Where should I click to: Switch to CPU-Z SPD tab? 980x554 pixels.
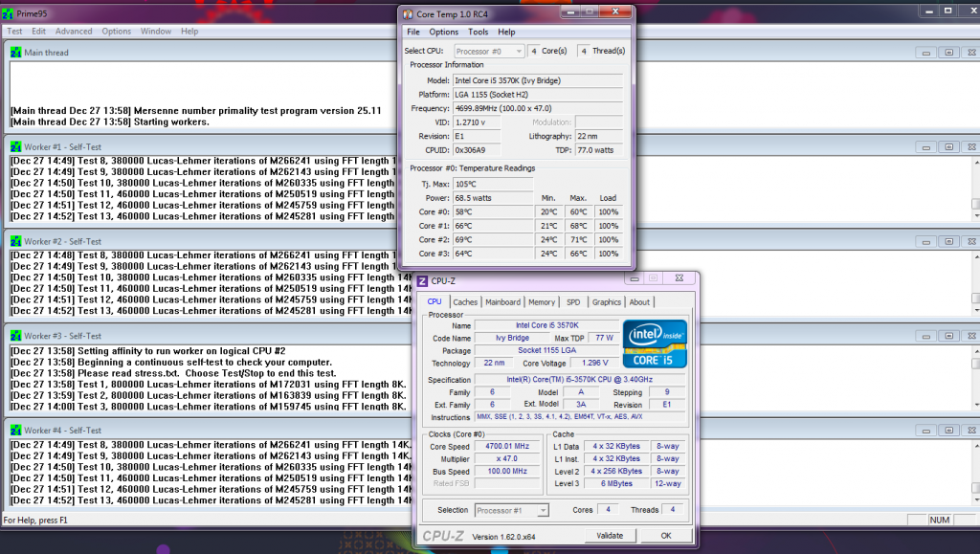pyautogui.click(x=573, y=302)
